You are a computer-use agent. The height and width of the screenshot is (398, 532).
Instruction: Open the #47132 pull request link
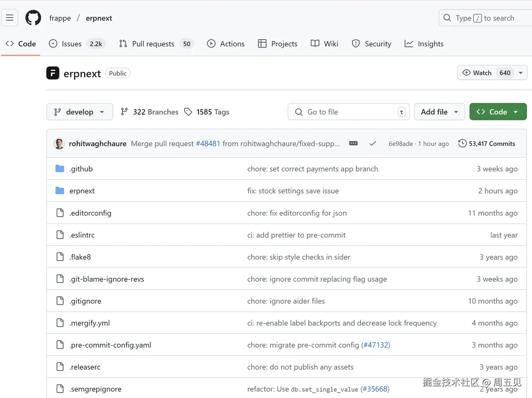pos(376,345)
